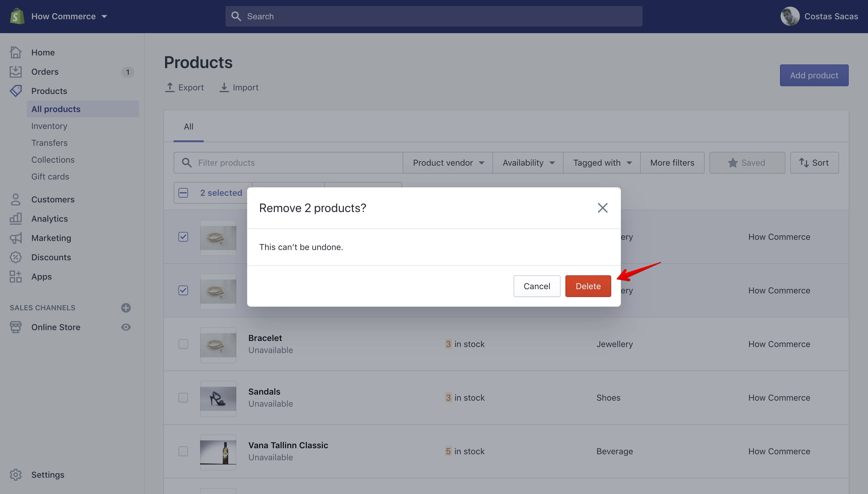This screenshot has height=494, width=868.
Task: Click the Customers person icon
Action: coord(16,199)
